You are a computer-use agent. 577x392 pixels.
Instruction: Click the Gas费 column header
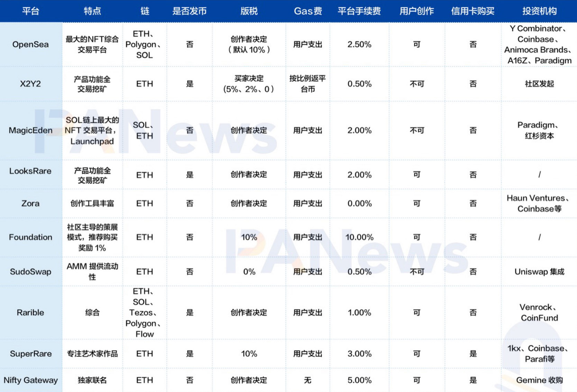[308, 11]
